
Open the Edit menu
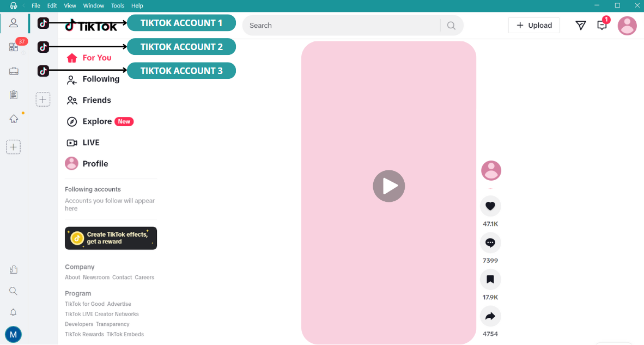pos(52,6)
